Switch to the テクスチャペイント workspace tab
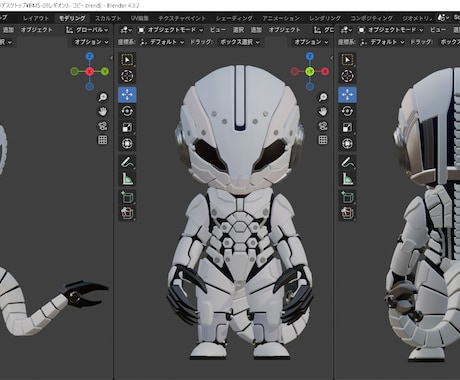This screenshot has width=460, height=380. tap(183, 18)
